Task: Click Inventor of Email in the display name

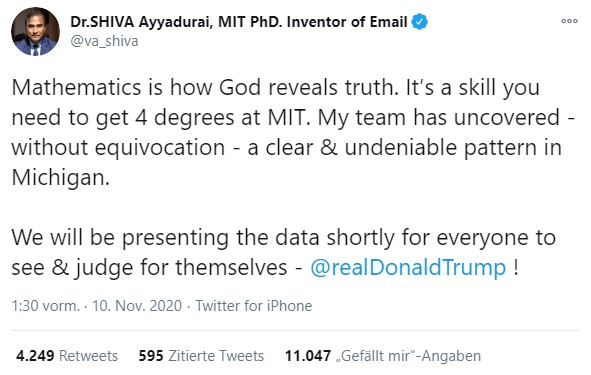Action: pyautogui.click(x=347, y=22)
